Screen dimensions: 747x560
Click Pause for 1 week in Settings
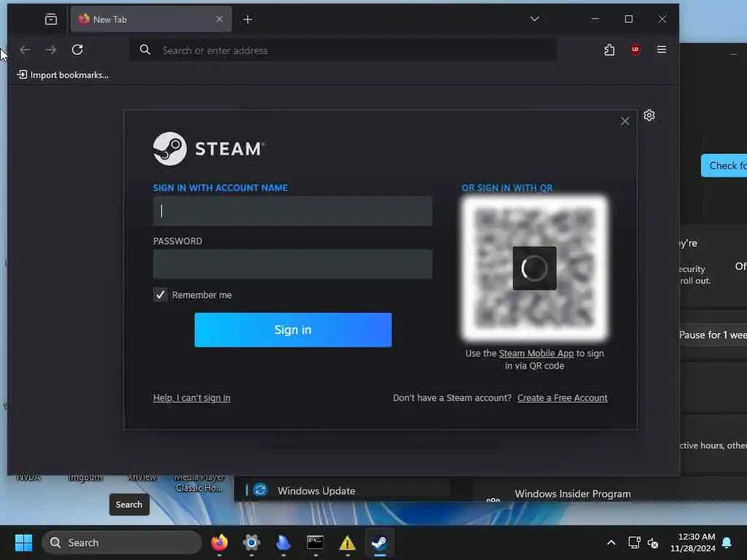713,335
